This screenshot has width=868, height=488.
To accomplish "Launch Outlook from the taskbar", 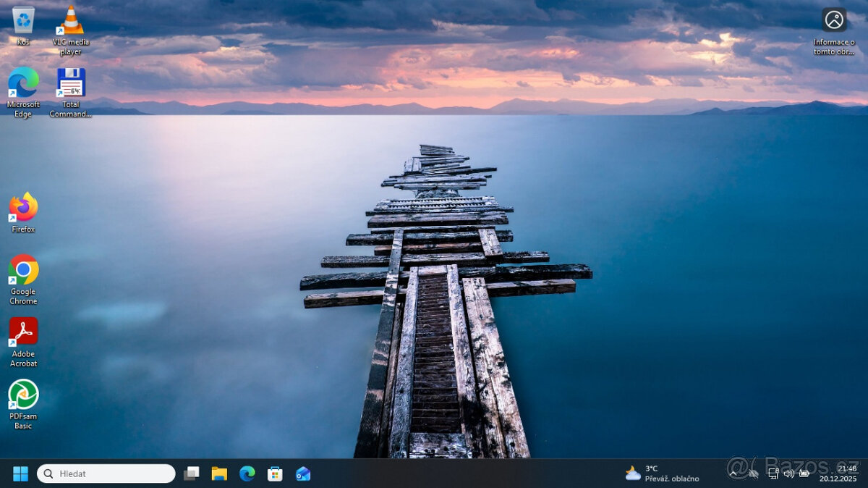I will (x=303, y=473).
